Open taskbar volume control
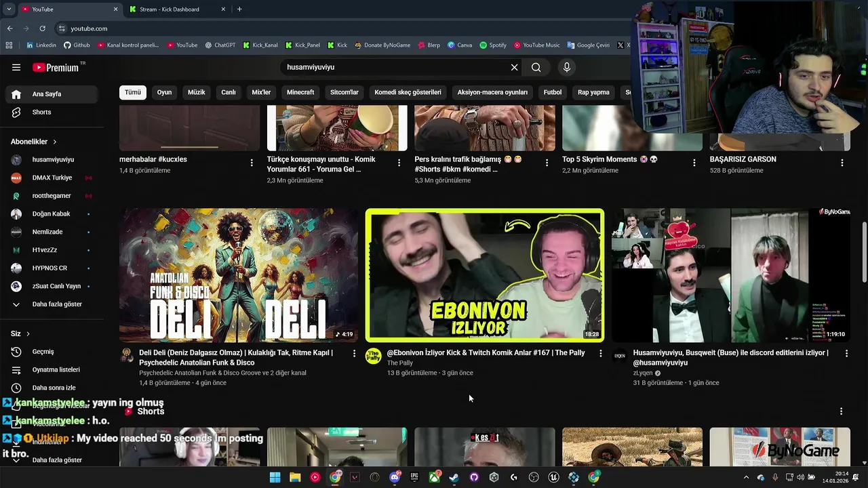Viewport: 868px width, 488px height. coord(800,477)
